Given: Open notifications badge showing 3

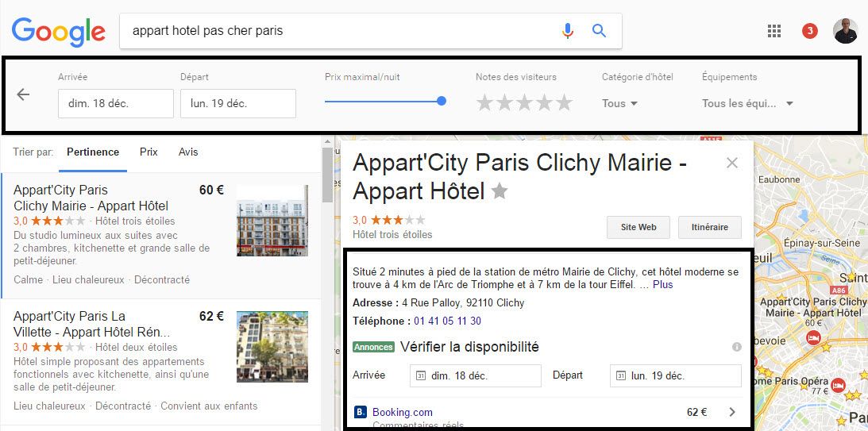Looking at the screenshot, I should pyautogui.click(x=809, y=31).
